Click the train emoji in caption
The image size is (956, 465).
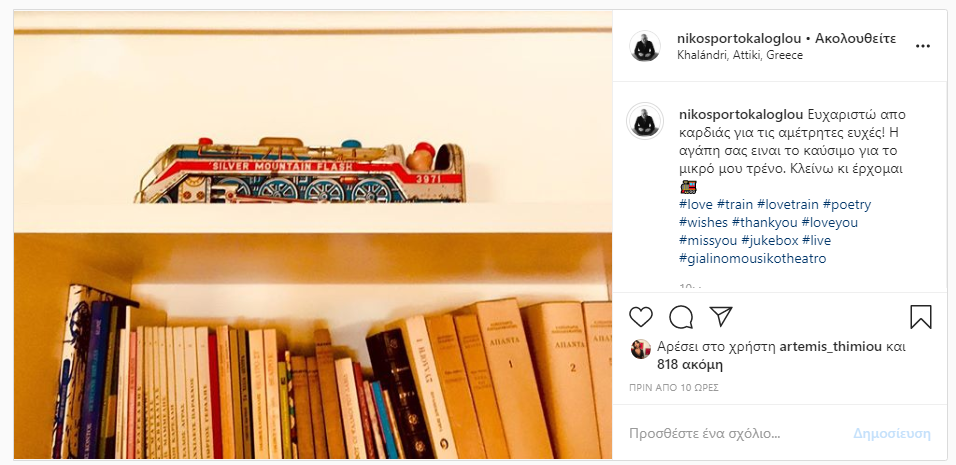point(688,186)
